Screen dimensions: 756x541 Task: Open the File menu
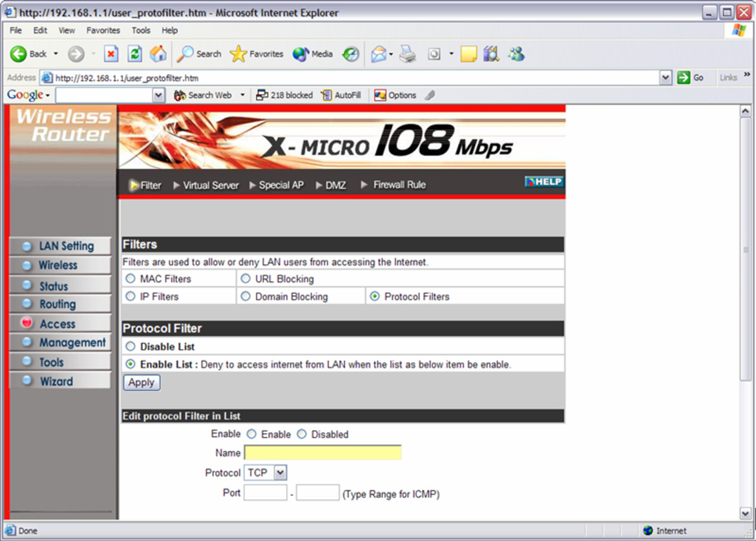pos(16,30)
